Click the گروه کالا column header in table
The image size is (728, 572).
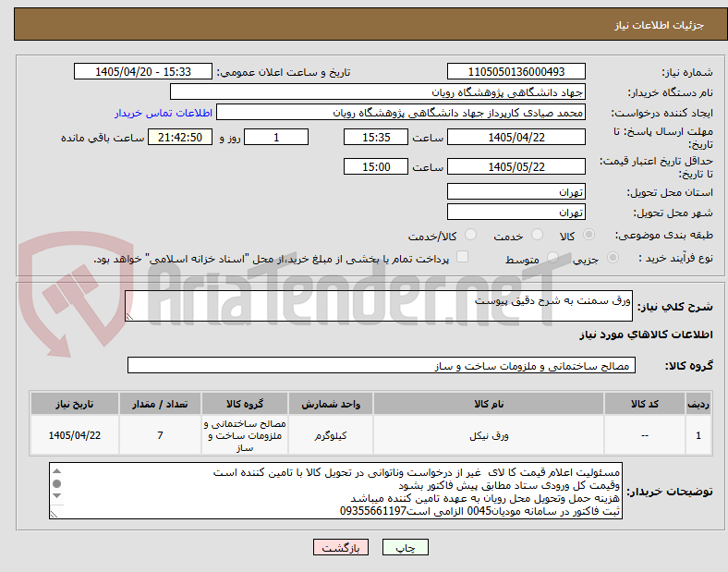[x=245, y=404]
